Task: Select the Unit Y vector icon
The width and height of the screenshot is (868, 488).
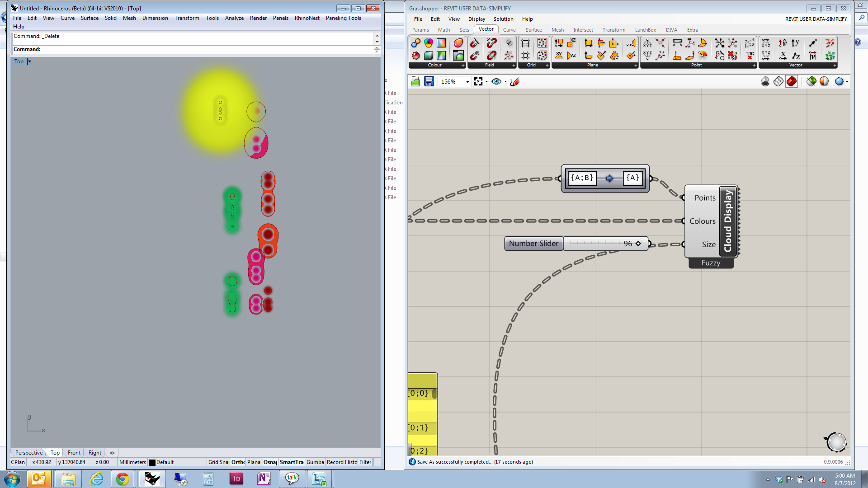Action: pos(796,43)
